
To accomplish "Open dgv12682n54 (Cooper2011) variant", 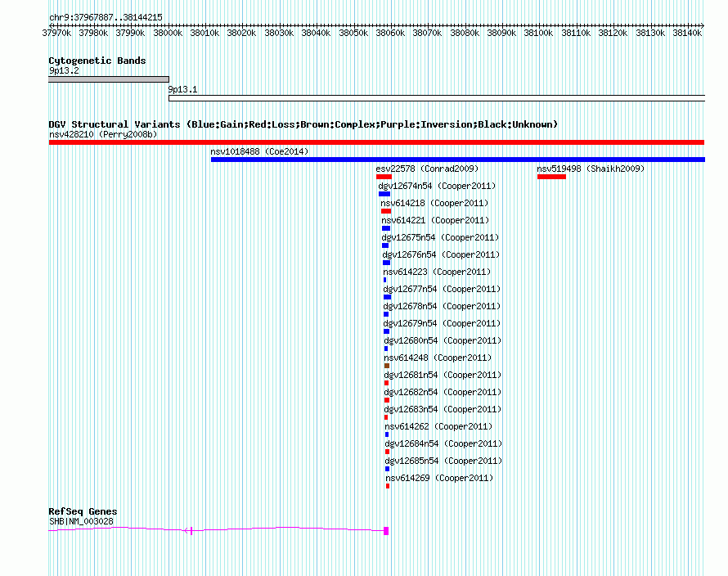I will click(x=443, y=392).
